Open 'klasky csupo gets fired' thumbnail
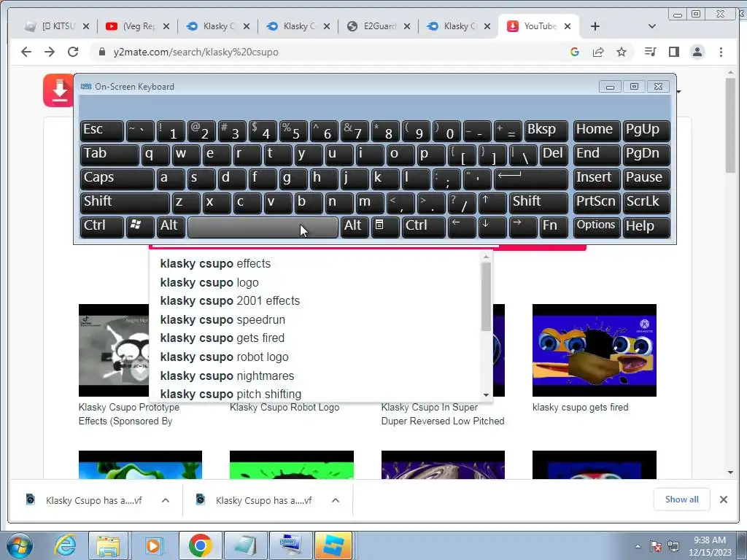Image resolution: width=747 pixels, height=560 pixels. pyautogui.click(x=594, y=350)
